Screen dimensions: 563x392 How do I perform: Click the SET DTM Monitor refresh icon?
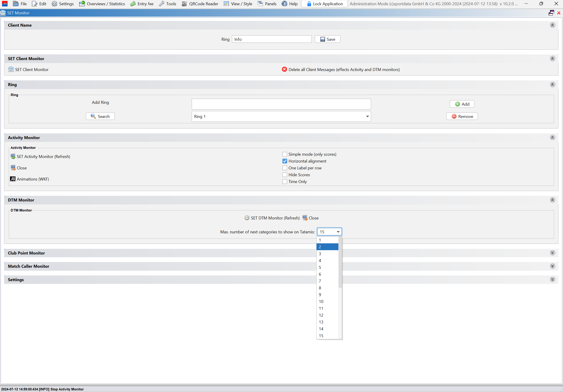pos(247,218)
